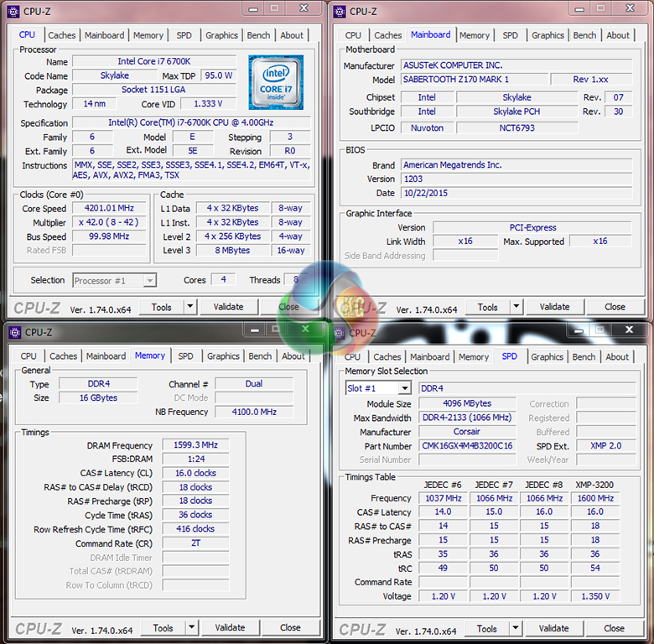
Task: Click LPCIO NCT6793 field
Action: point(517,128)
